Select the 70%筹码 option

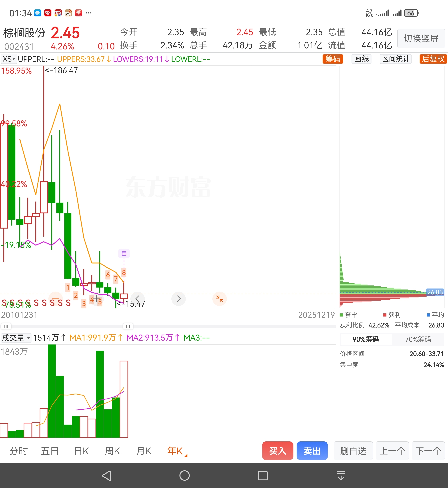(418, 339)
